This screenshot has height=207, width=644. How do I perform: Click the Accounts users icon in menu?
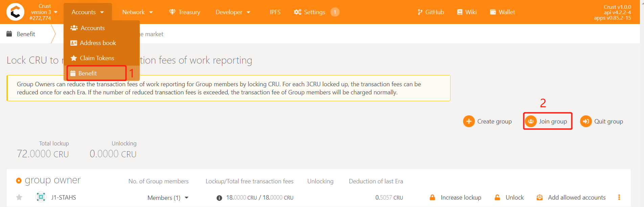74,28
